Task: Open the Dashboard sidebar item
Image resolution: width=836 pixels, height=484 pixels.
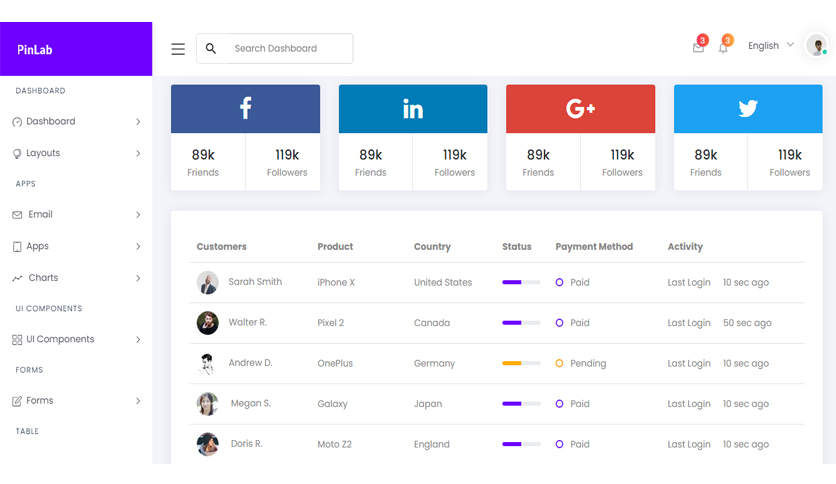Action: pos(76,122)
